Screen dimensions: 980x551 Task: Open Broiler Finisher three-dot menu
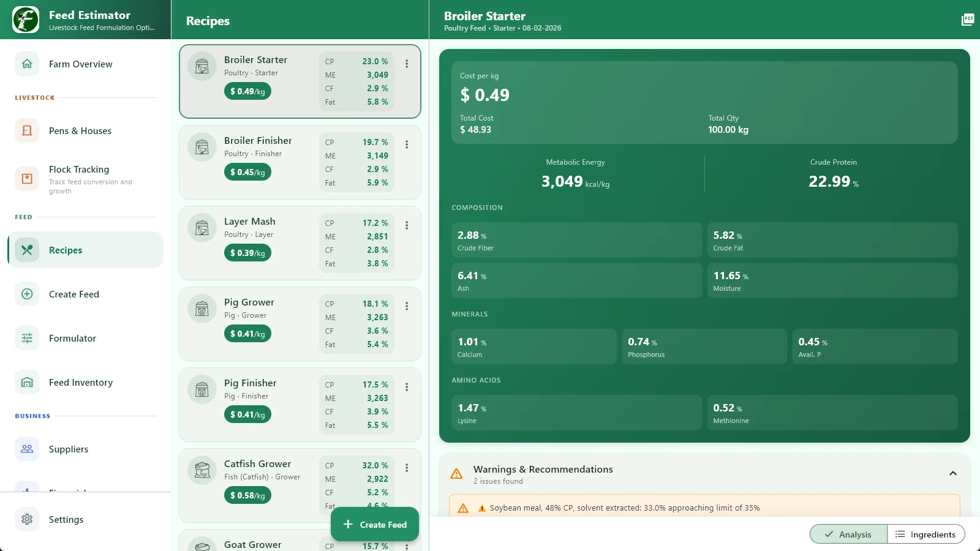[407, 144]
